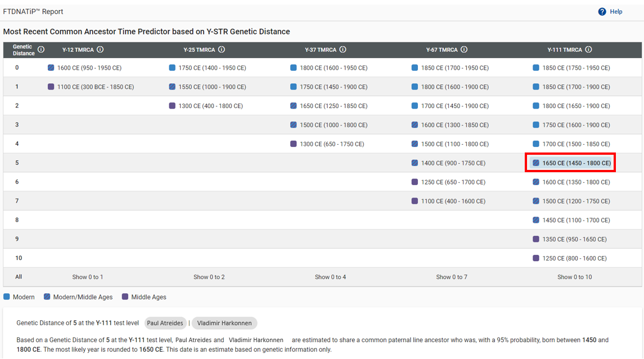Click the Y-37 TMRCA column header
The width and height of the screenshot is (644, 359).
pyautogui.click(x=321, y=50)
